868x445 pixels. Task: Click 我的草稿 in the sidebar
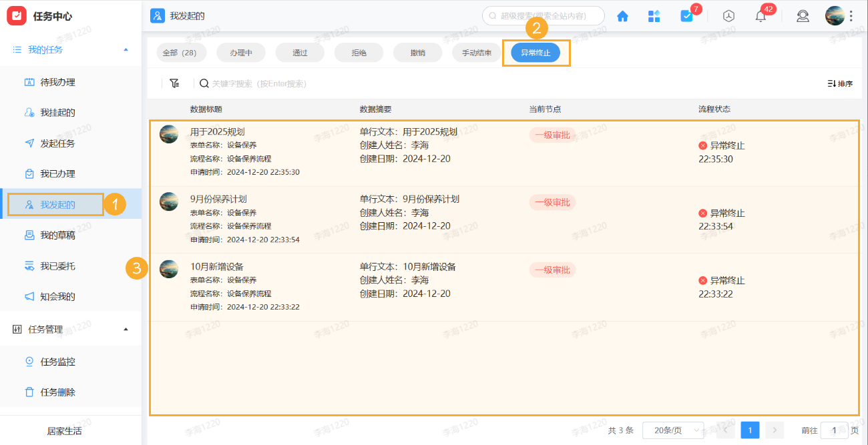tap(57, 235)
